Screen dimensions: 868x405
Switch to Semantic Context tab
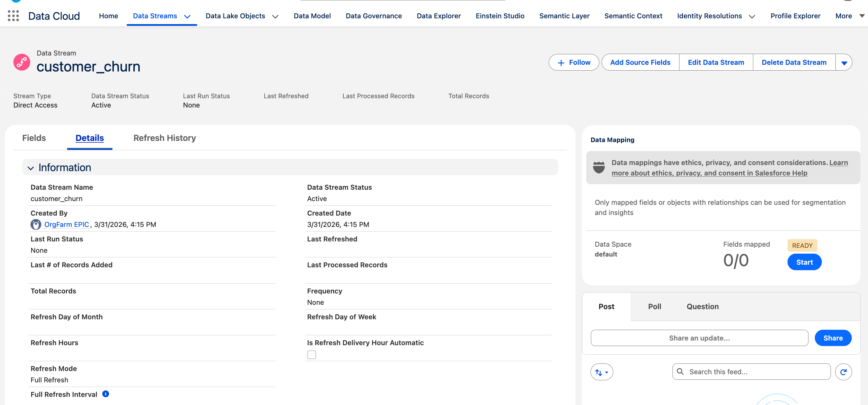click(x=633, y=16)
